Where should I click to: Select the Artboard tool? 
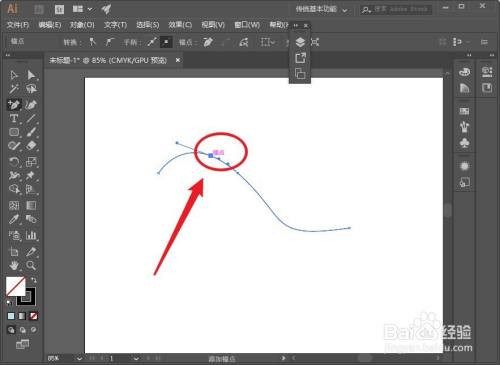click(x=14, y=252)
